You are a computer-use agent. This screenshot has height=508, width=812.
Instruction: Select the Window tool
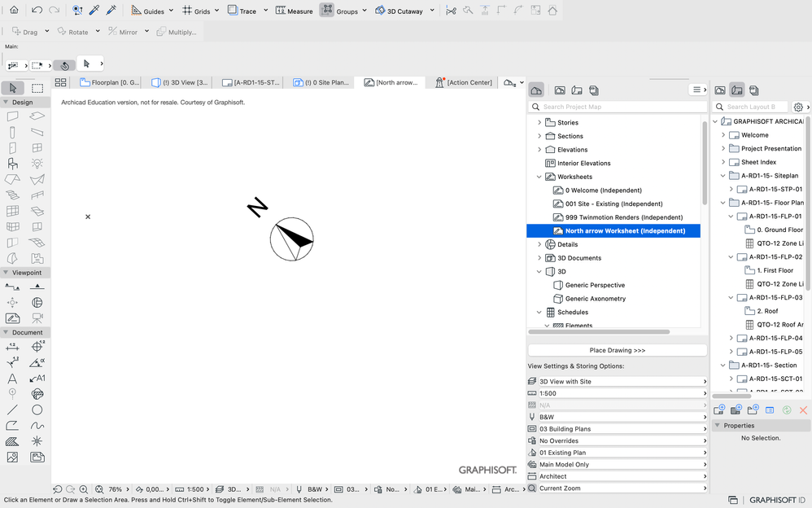tap(37, 148)
